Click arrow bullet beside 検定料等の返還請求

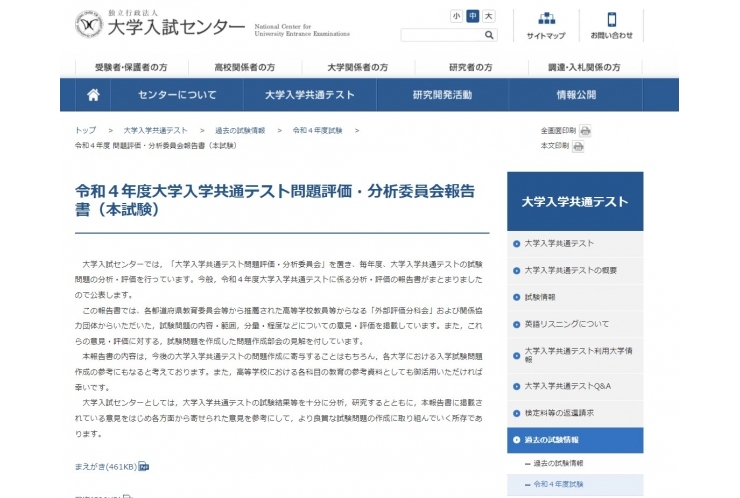[x=516, y=414]
